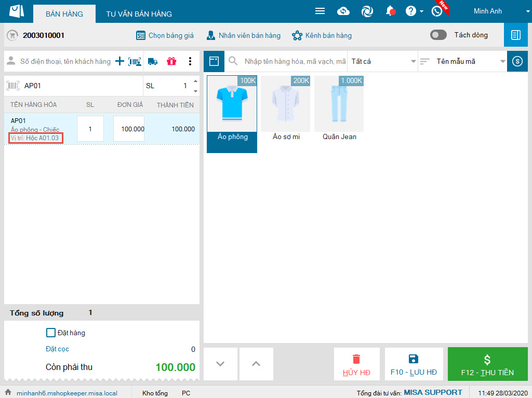Open the three-dot more options menu
532x398 pixels.
[x=190, y=61]
